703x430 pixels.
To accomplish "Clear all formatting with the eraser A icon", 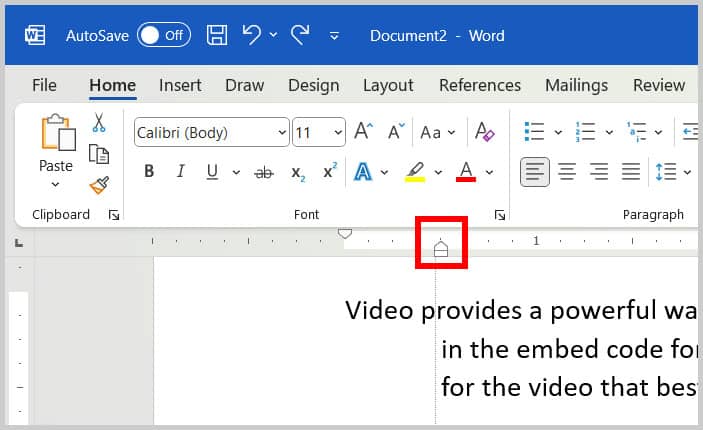I will coord(484,132).
